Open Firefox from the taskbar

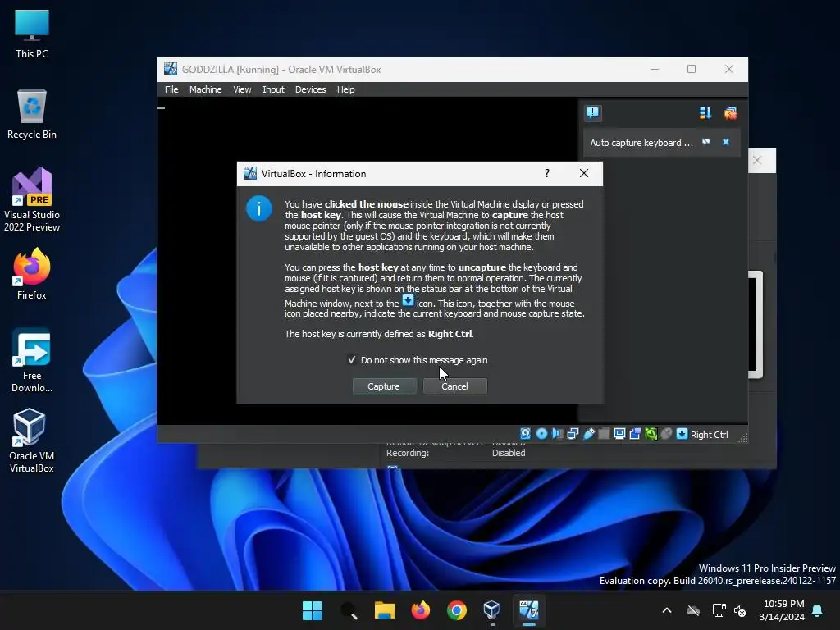421,610
